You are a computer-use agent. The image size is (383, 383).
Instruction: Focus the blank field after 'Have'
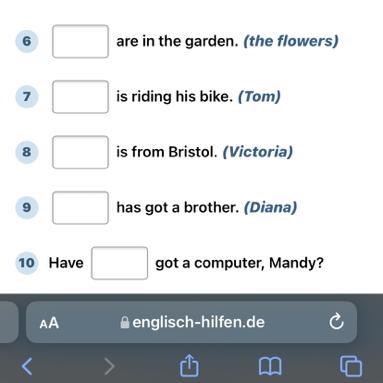[120, 263]
